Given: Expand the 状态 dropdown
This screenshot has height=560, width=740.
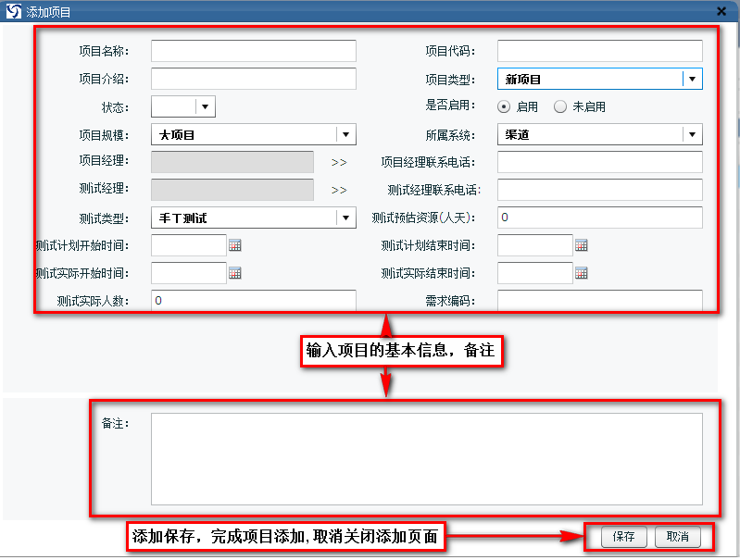Looking at the screenshot, I should pyautogui.click(x=183, y=106).
